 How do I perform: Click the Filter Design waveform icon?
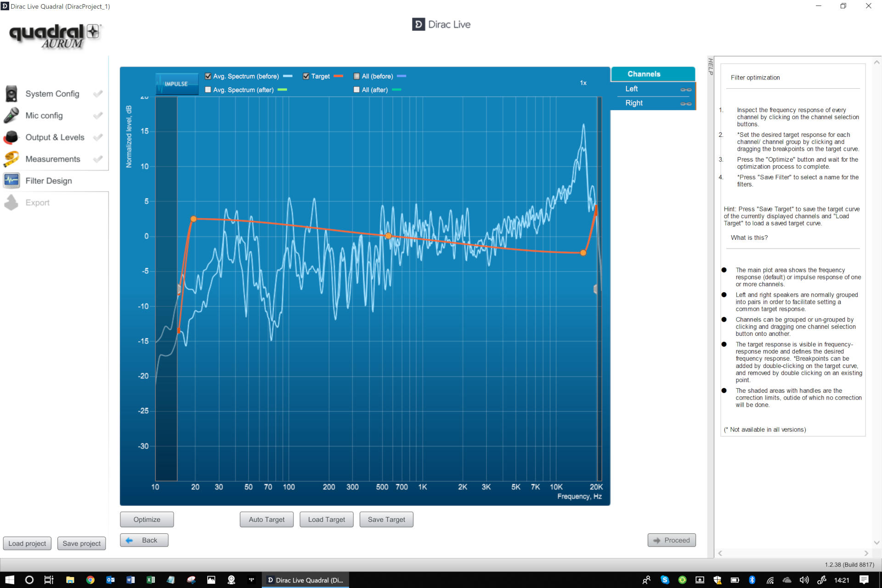click(x=11, y=181)
